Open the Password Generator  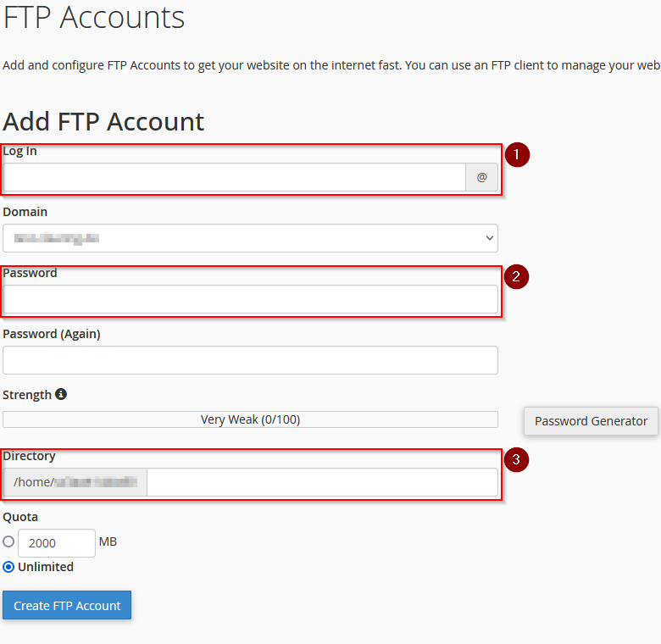pos(591,420)
